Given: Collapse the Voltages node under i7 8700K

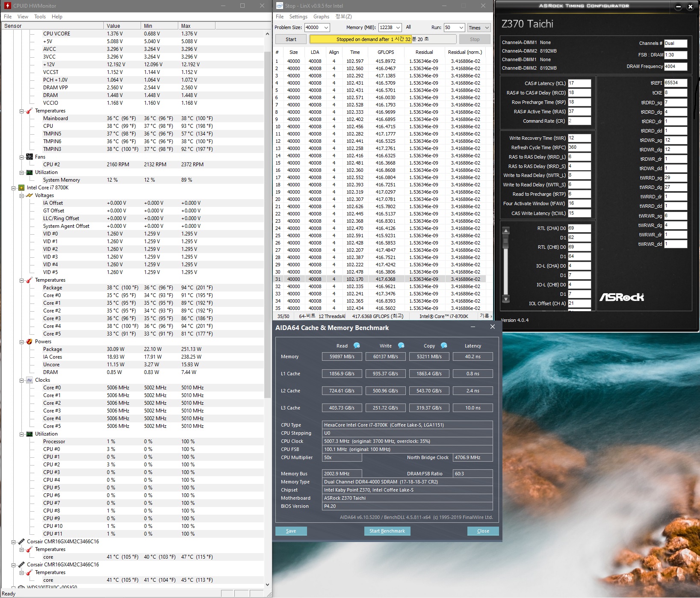Looking at the screenshot, I should [21, 195].
